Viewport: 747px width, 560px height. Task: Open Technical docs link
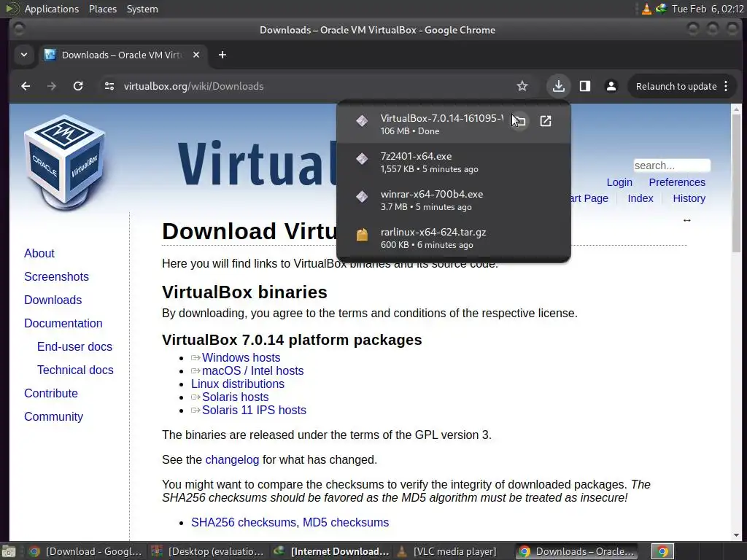75,370
